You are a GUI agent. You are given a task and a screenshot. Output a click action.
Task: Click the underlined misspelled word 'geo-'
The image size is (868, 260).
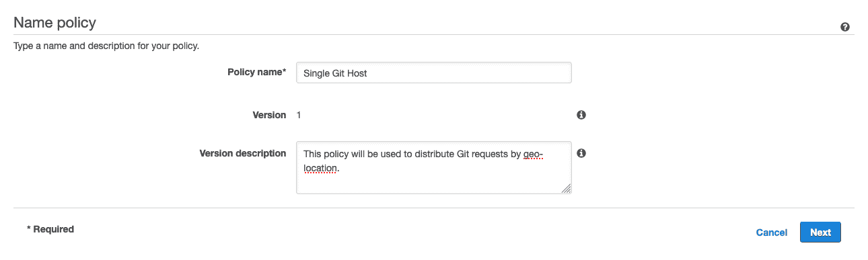click(x=533, y=155)
